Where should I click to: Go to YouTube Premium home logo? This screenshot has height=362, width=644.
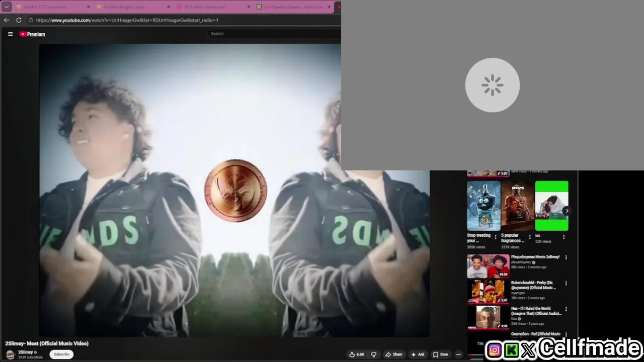[x=32, y=34]
